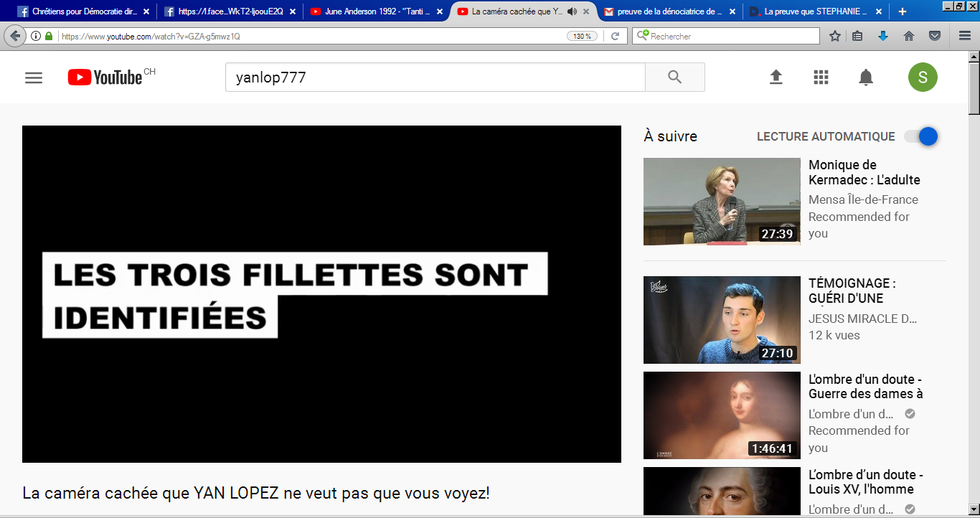This screenshot has width=980, height=518.
Task: Close the June Anderson 1992 tab
Action: [440, 11]
